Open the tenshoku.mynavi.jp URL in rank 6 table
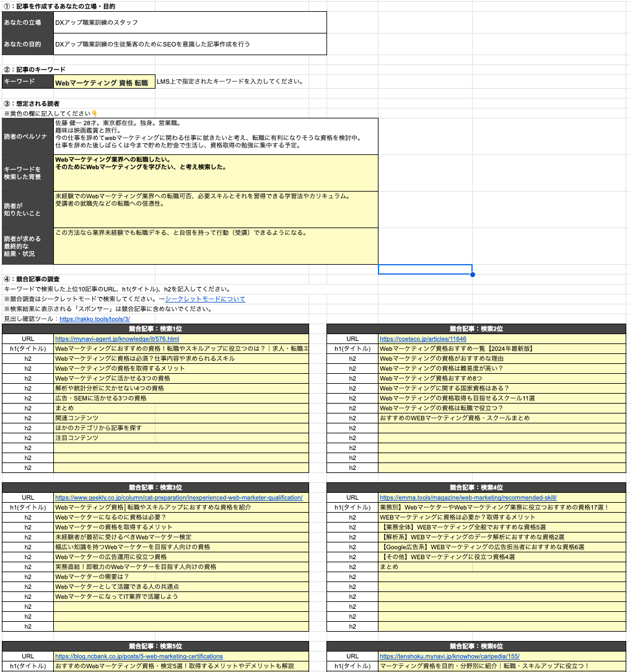Viewport: 630px width, 672px height. click(x=449, y=657)
